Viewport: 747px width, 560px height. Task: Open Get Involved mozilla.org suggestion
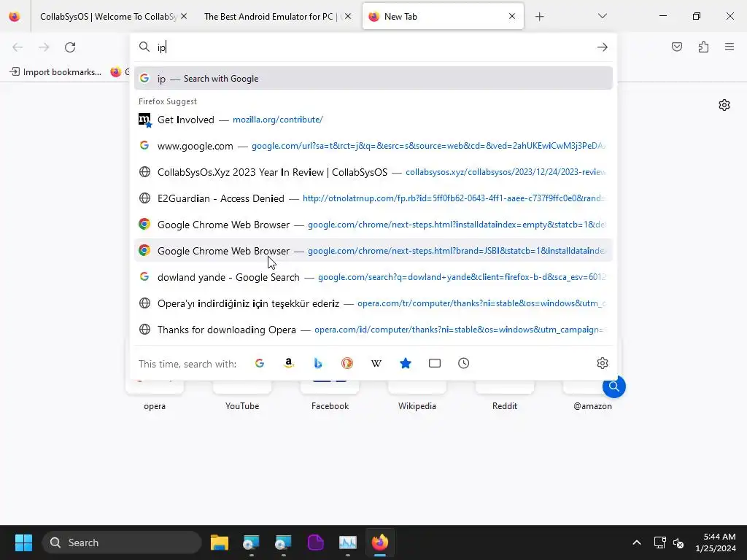(x=373, y=120)
